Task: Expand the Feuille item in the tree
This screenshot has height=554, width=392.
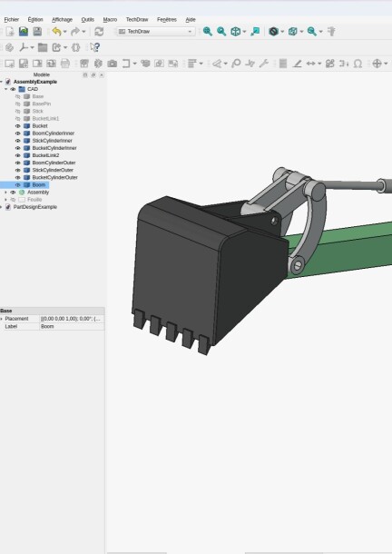Action: [5, 200]
